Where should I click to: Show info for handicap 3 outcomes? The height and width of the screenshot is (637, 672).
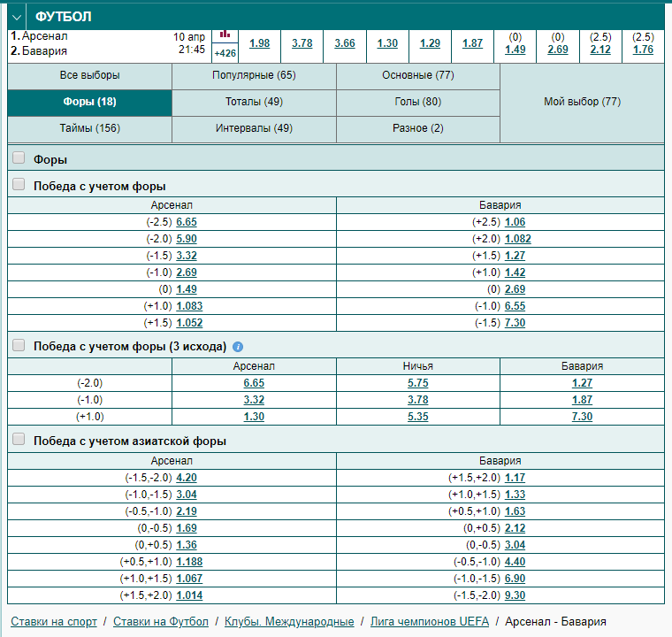238,347
